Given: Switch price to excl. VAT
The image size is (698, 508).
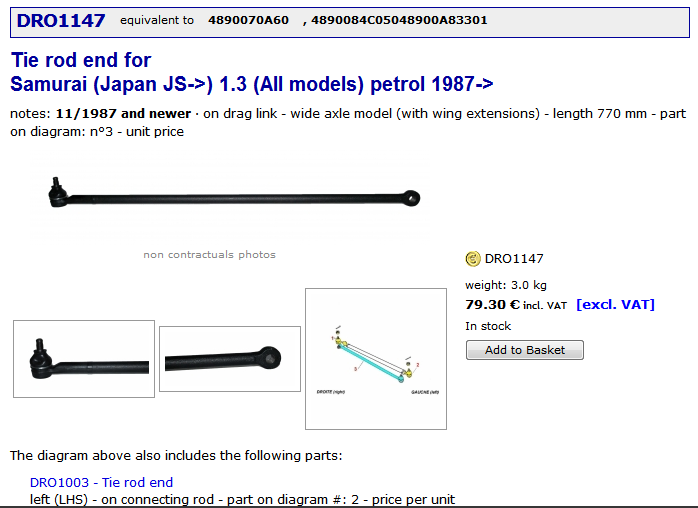Looking at the screenshot, I should [x=615, y=305].
